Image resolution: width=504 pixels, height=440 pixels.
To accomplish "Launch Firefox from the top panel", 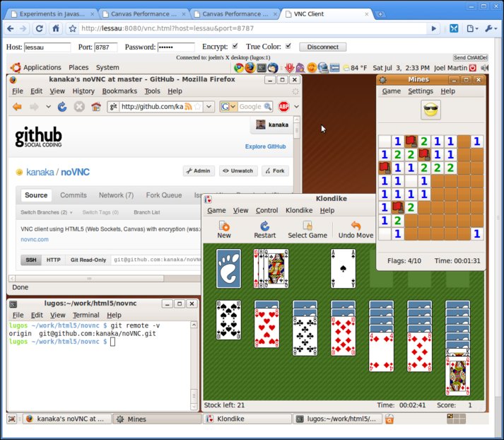I will pos(250,68).
